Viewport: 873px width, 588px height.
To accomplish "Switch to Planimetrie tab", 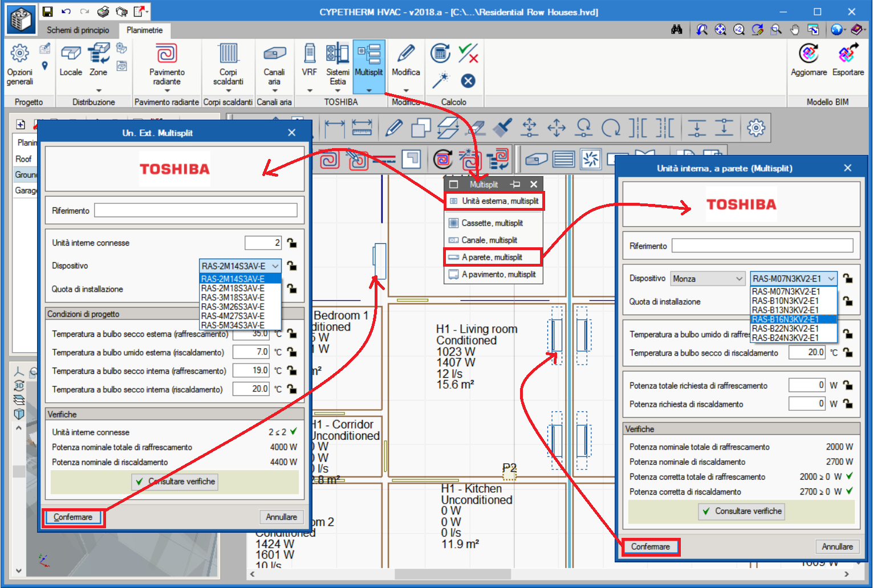I will click(x=144, y=30).
